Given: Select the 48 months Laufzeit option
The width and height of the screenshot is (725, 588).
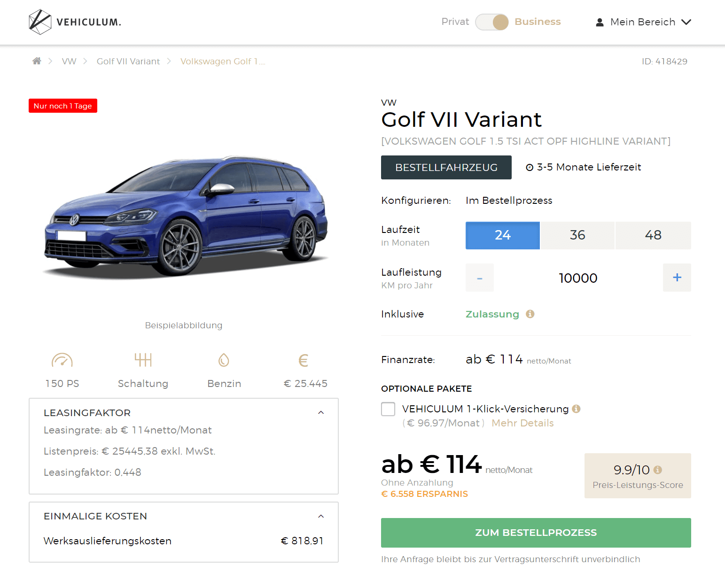Looking at the screenshot, I should pyautogui.click(x=653, y=235).
